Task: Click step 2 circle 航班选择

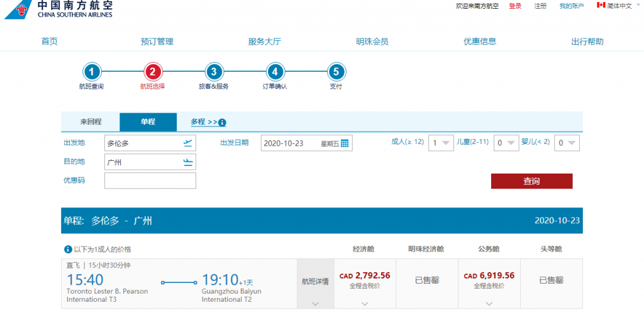Action: point(152,72)
